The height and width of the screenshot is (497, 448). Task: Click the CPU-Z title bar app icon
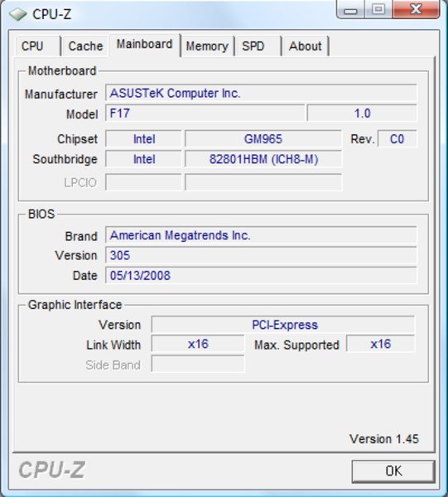(17, 14)
